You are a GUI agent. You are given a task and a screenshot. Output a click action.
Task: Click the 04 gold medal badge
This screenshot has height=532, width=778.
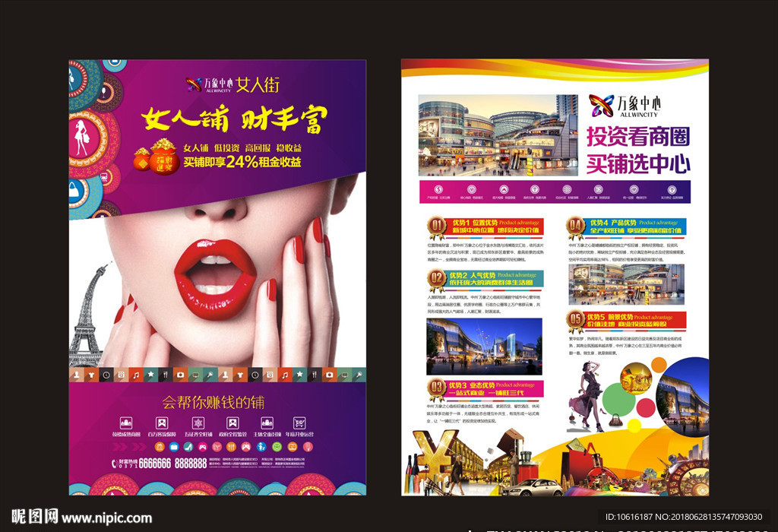point(575,228)
